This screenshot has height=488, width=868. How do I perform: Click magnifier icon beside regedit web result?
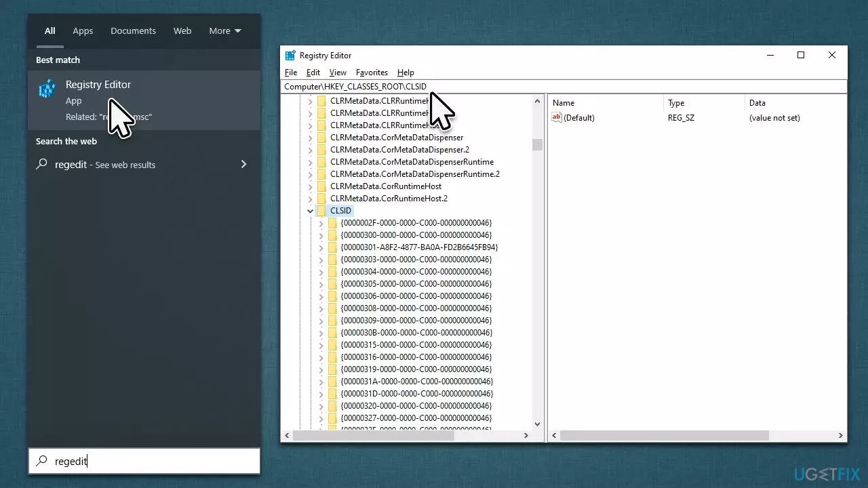coord(42,164)
